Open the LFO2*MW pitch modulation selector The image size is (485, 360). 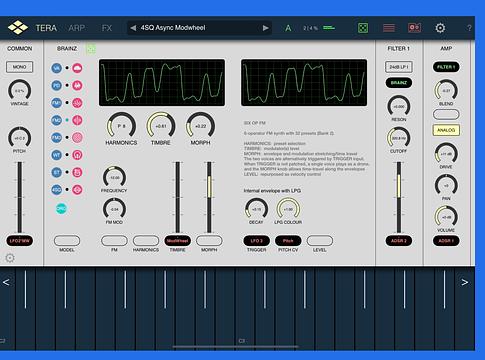click(19, 241)
